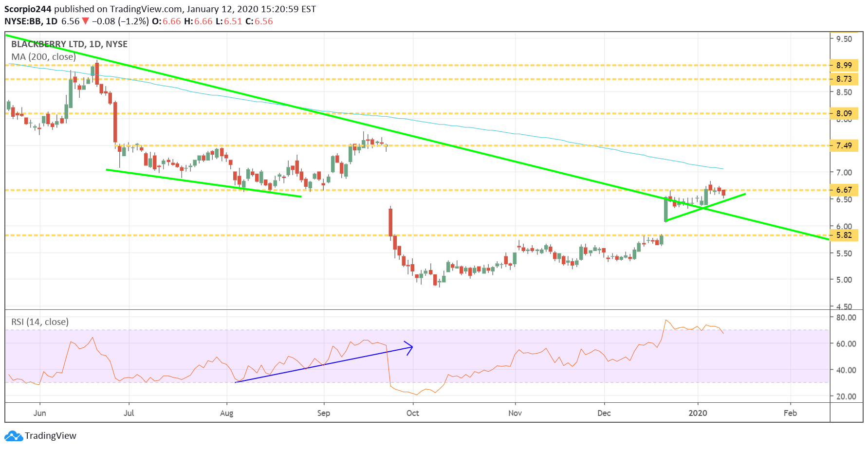Click the red down-triangle change indicator
This screenshot has width=868, height=449.
[x=85, y=21]
